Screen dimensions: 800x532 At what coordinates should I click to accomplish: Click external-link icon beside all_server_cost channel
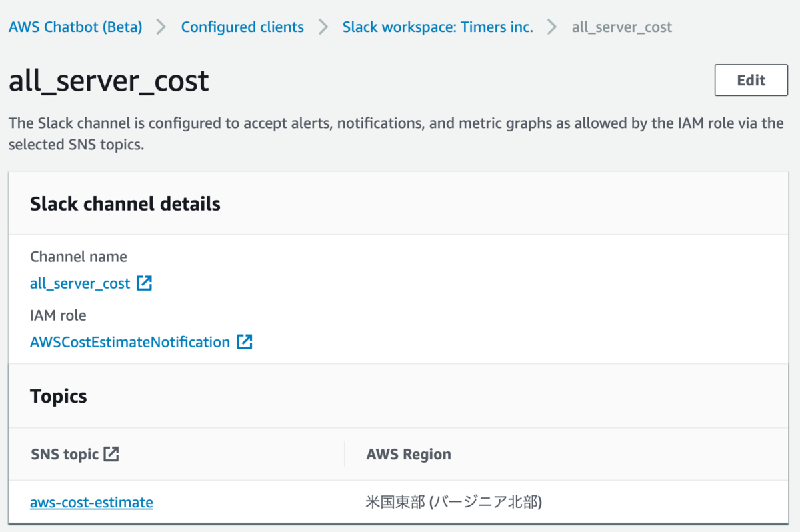(145, 283)
